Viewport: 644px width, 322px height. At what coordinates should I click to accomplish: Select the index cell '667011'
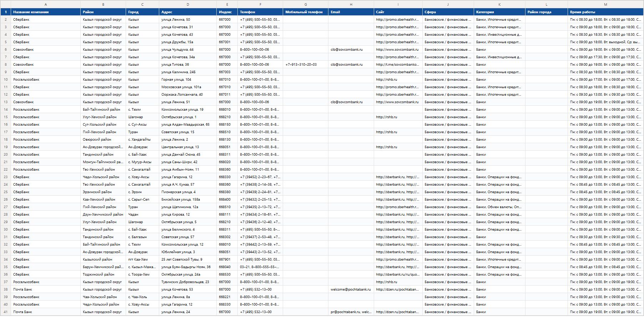pyautogui.click(x=227, y=95)
